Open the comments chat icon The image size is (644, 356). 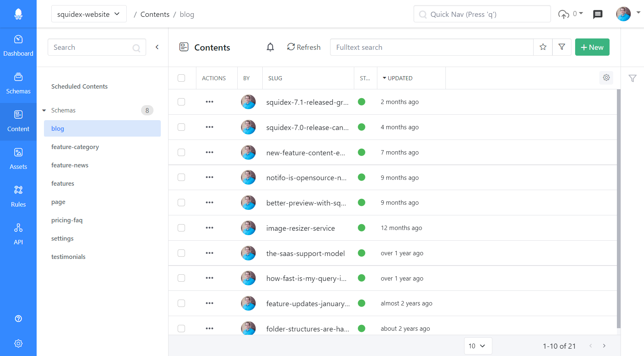point(598,14)
